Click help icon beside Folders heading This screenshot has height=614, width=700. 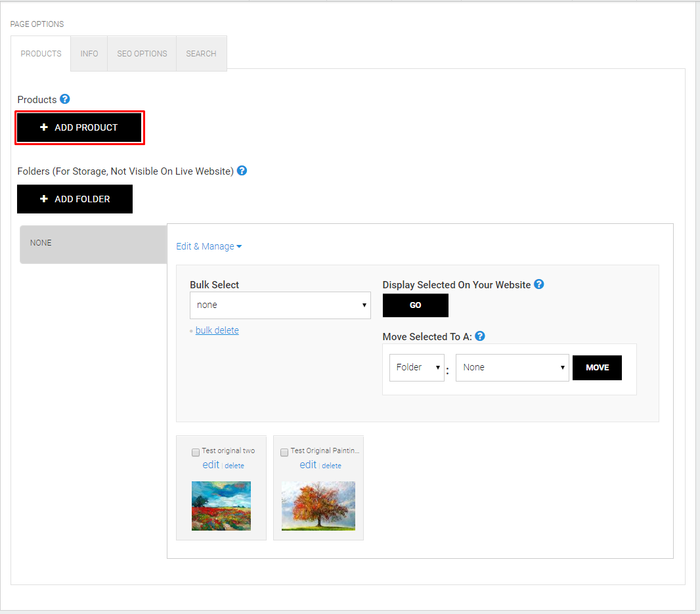(x=242, y=171)
